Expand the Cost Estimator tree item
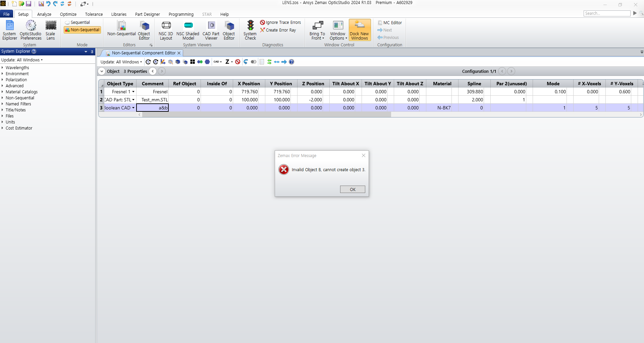 [2, 128]
